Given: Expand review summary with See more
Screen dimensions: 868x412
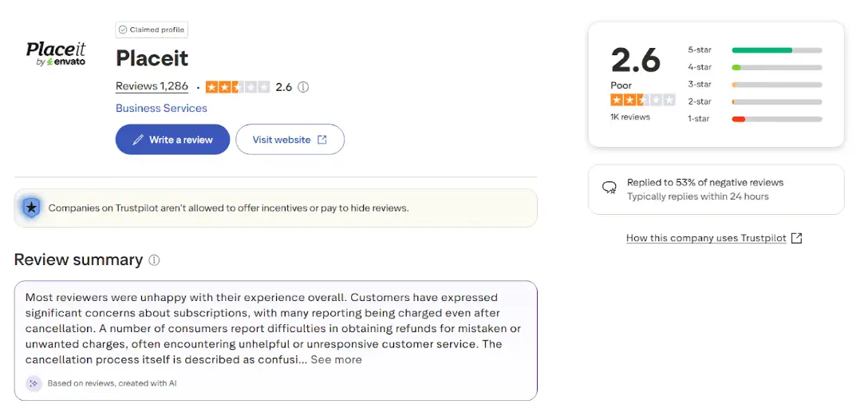Looking at the screenshot, I should coord(336,360).
